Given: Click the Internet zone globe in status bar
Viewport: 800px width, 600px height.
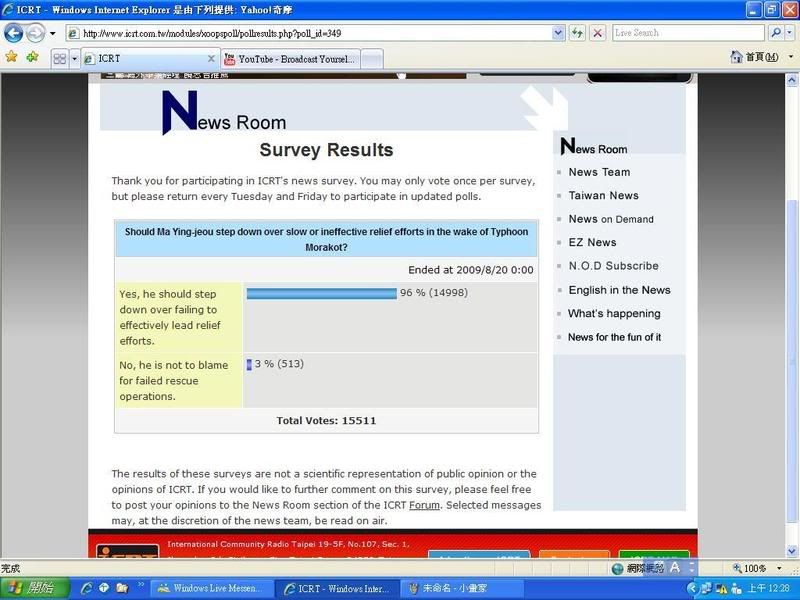Looking at the screenshot, I should (x=617, y=568).
